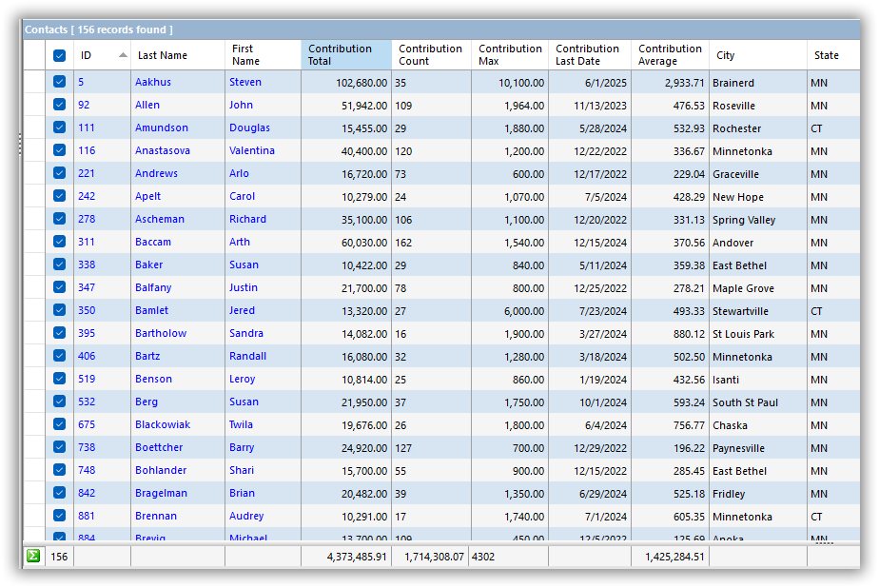The height and width of the screenshot is (588, 879).
Task: Uncheck the checkbox for Aakhus row
Action: (x=59, y=83)
